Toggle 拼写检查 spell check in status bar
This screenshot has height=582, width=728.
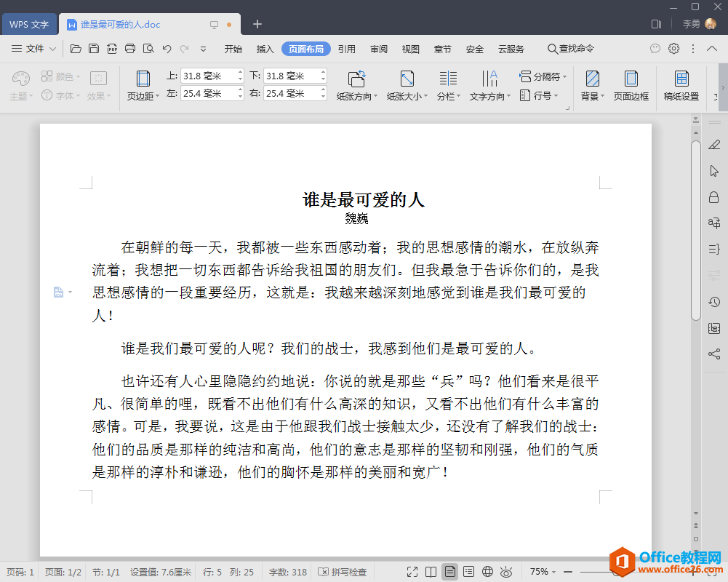tap(342, 572)
